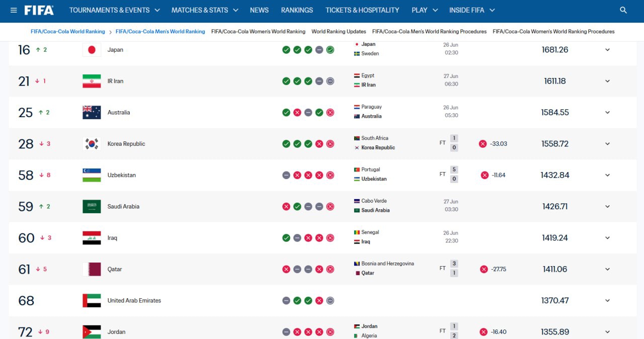The height and width of the screenshot is (339, 644).
Task: Click the Saudi Arabia flag icon
Action: point(92,207)
